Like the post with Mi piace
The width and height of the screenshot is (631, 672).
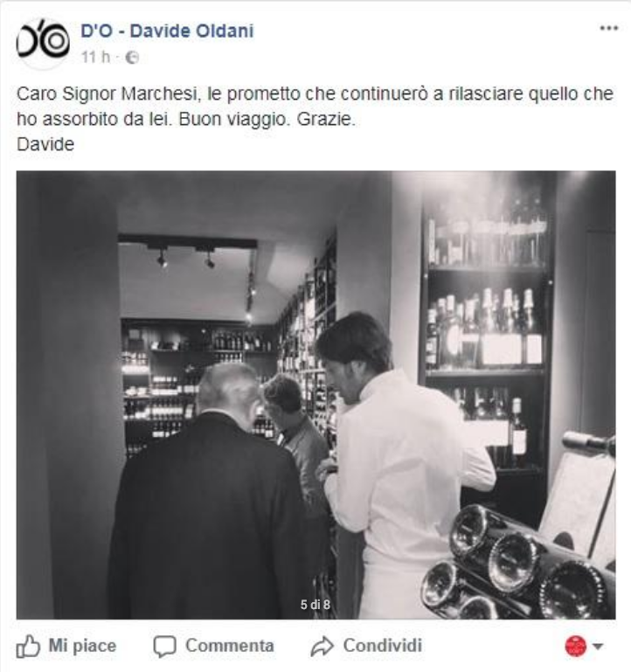coord(82,646)
